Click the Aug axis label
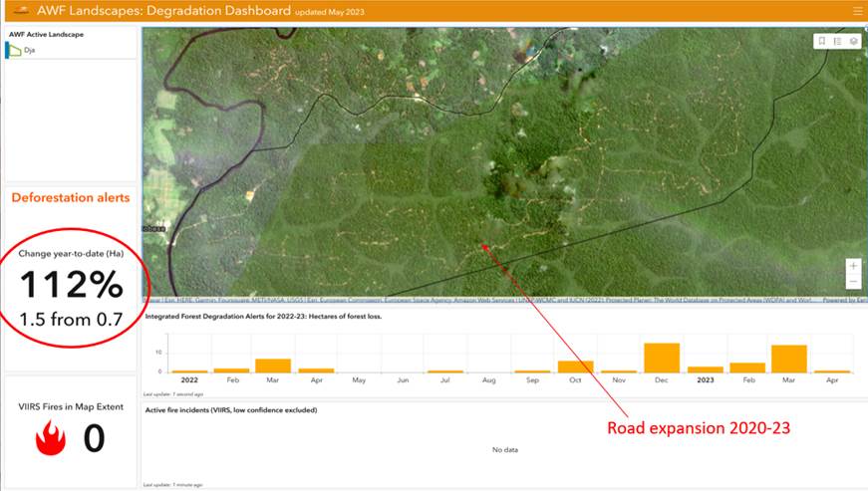868x491 pixels. click(488, 379)
